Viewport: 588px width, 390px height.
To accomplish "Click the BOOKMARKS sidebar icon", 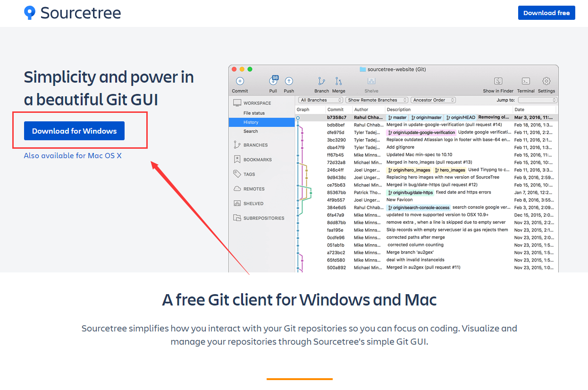I will click(237, 160).
